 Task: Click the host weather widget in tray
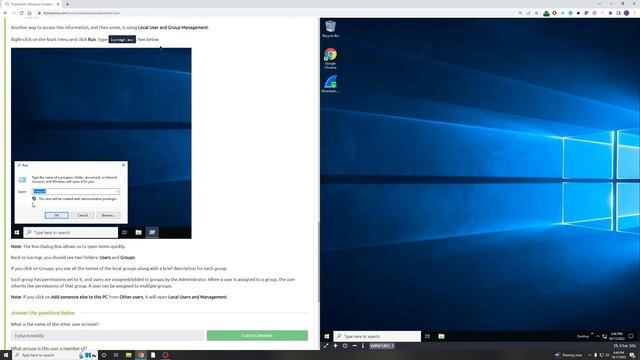569,355
